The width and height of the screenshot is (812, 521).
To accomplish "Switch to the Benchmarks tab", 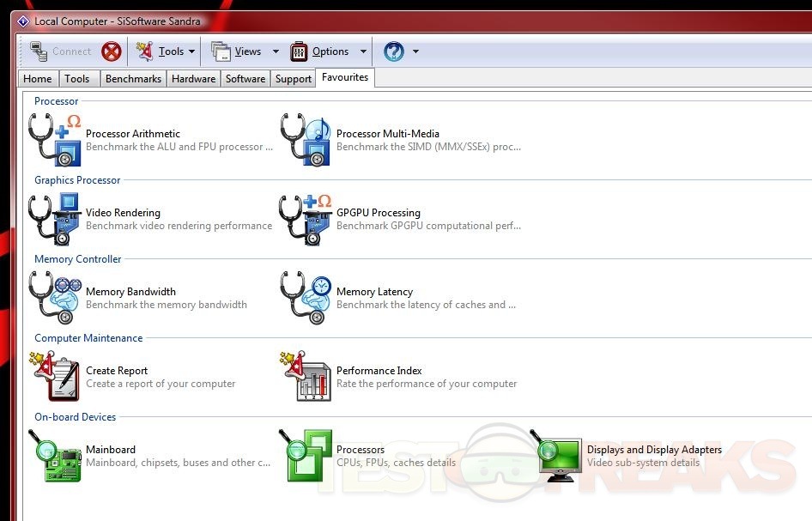I will 133,79.
